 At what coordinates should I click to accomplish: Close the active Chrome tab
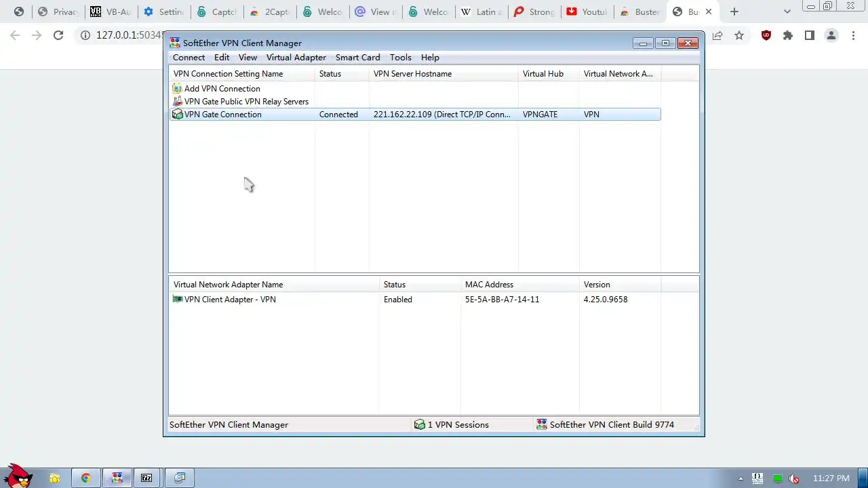point(709,12)
